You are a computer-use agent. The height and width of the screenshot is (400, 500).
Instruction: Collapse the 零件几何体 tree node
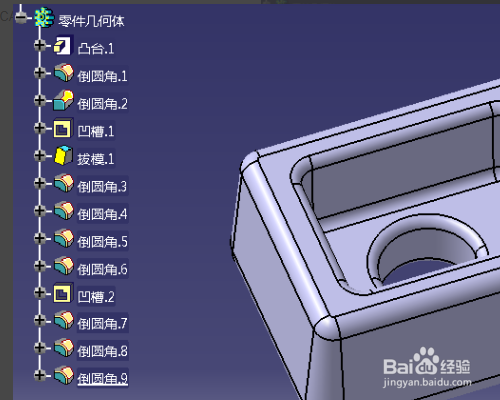[21, 17]
